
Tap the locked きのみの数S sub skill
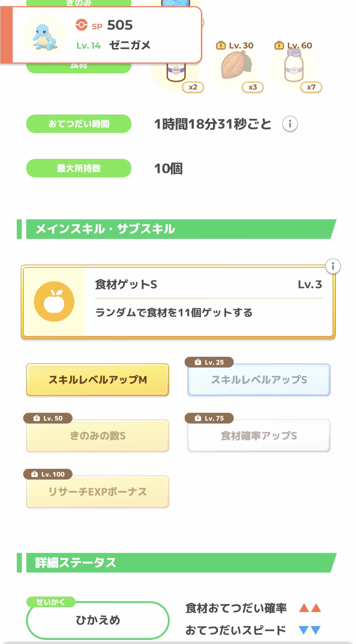(98, 436)
